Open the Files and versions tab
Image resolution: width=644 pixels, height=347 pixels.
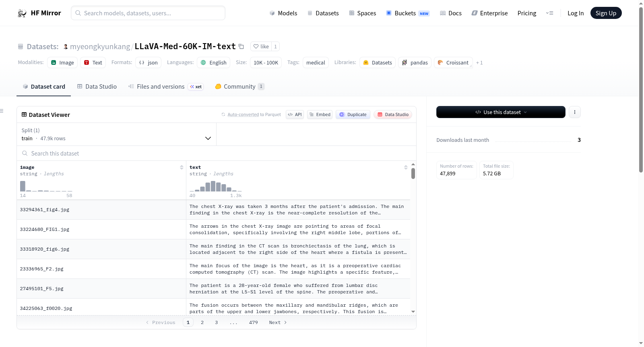tap(166, 87)
